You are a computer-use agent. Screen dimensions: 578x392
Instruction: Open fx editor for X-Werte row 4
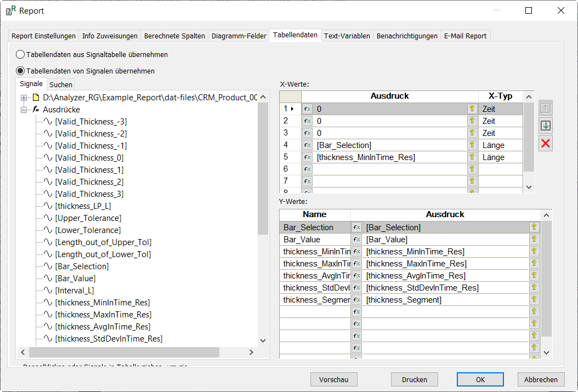pyautogui.click(x=307, y=145)
